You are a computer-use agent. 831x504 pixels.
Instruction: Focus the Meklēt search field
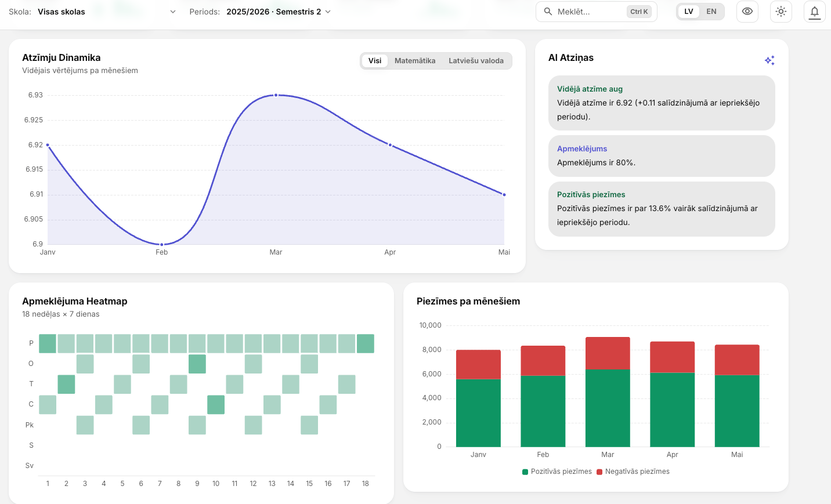(596, 12)
